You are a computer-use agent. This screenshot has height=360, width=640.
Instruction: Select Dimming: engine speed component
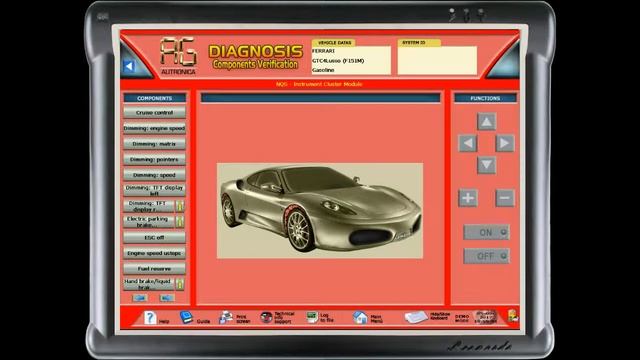pyautogui.click(x=154, y=128)
